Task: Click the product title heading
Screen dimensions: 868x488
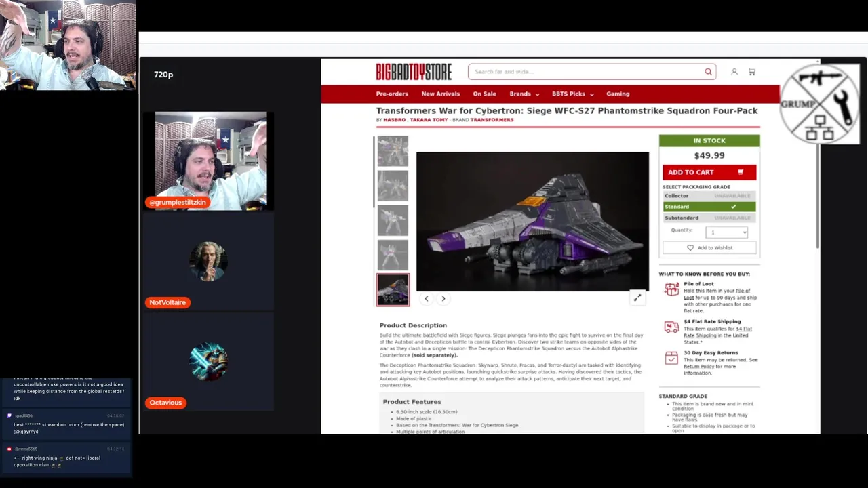Action: 567,110
